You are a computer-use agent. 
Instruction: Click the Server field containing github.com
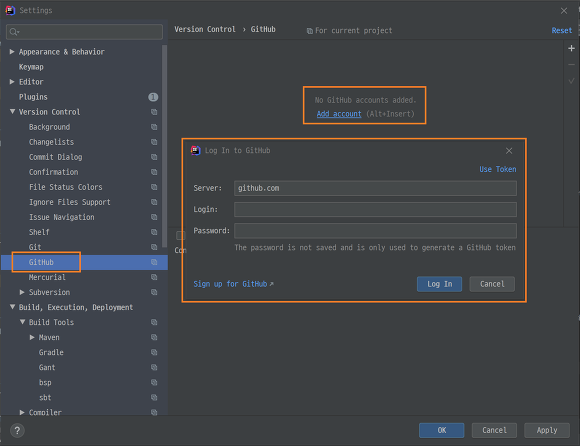pos(375,188)
